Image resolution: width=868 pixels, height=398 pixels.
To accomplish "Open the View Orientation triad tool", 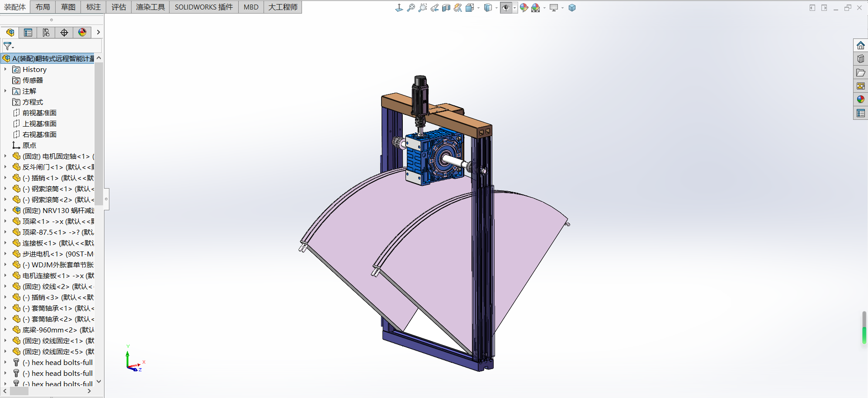I will click(399, 8).
